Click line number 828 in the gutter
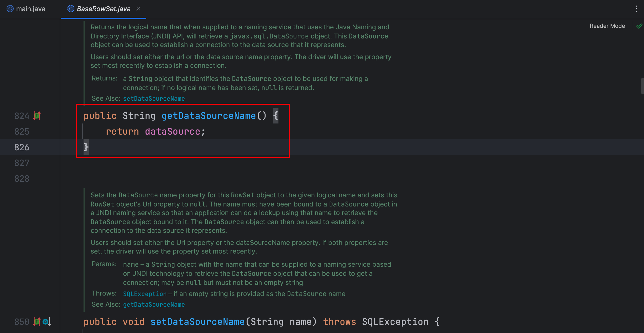644x333 pixels. (22, 179)
